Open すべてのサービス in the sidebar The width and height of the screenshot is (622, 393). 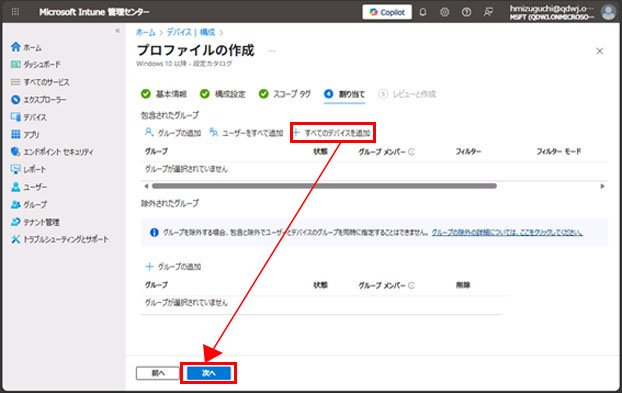click(40, 82)
